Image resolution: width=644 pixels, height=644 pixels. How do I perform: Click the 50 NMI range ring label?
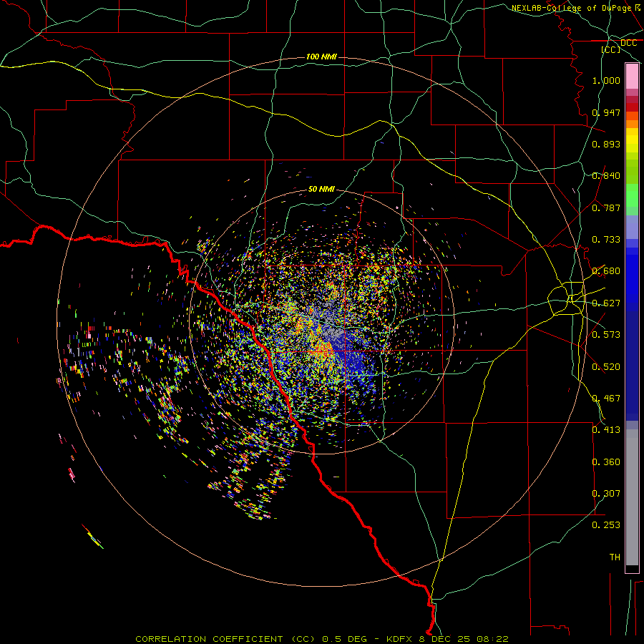[321, 189]
